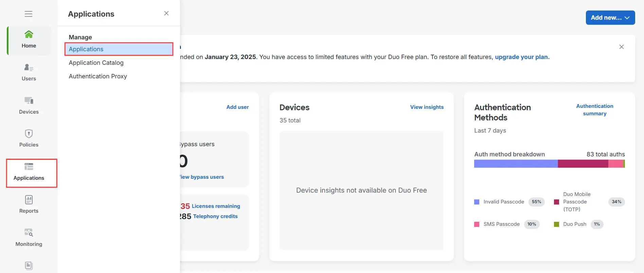Open the Add new... dropdown

click(x=610, y=18)
